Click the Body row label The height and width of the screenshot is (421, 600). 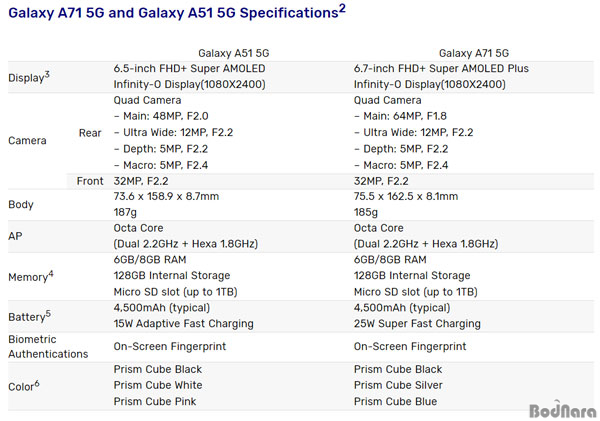(21, 204)
